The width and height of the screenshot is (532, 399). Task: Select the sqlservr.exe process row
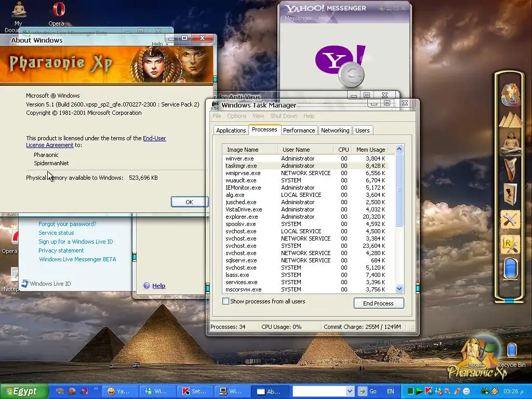pos(305,260)
